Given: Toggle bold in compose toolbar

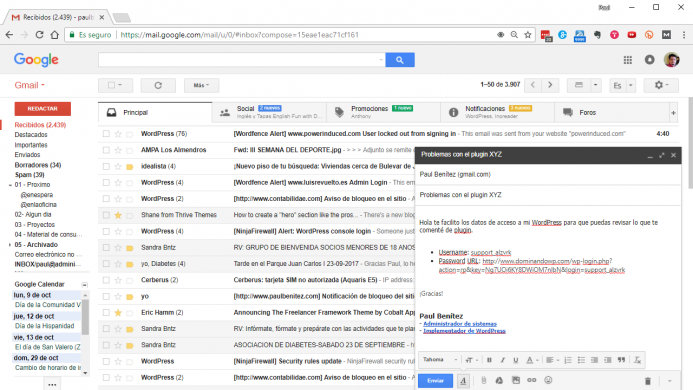Looking at the screenshot, I should (x=489, y=360).
